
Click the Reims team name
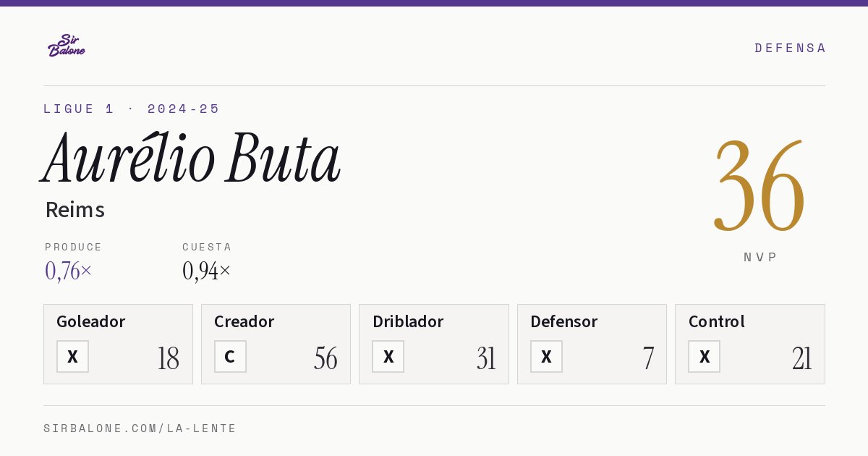pyautogui.click(x=75, y=210)
